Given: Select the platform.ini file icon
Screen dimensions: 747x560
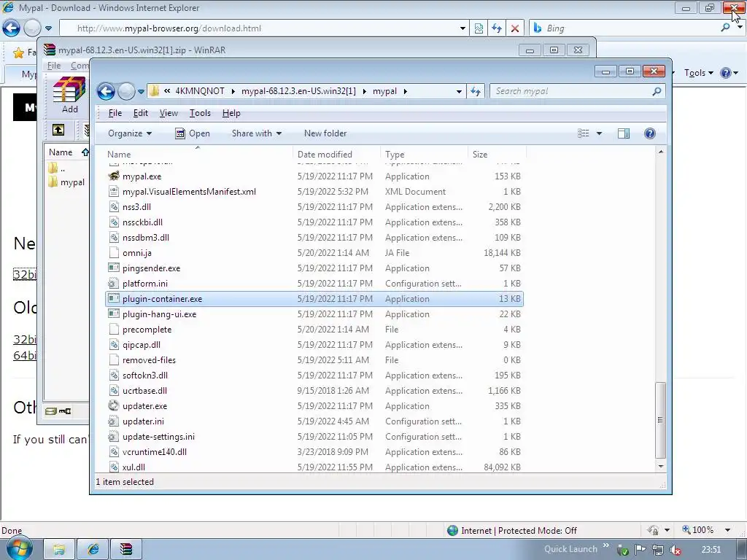Looking at the screenshot, I should click(x=113, y=284).
